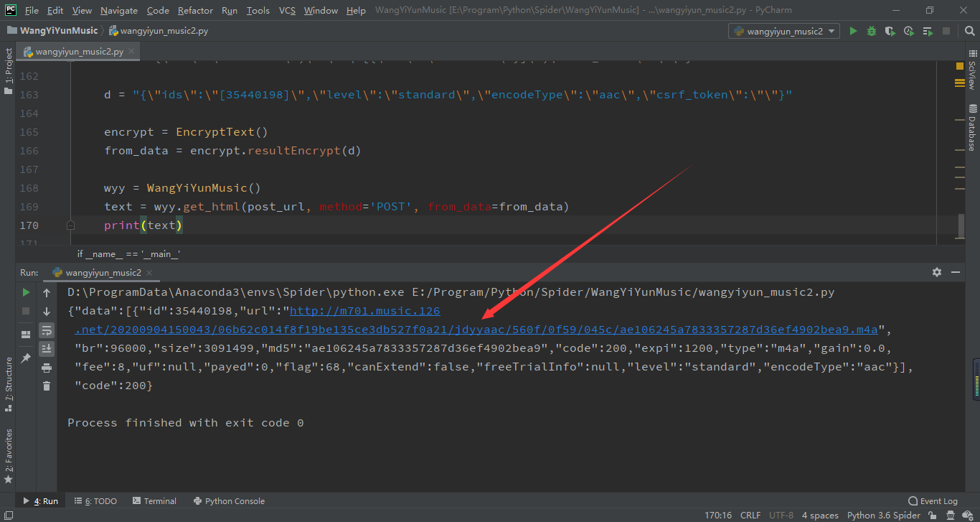Image resolution: width=980 pixels, height=522 pixels.
Task: Click the if __name__ == '__main__' breadcrumb
Action: coord(128,254)
